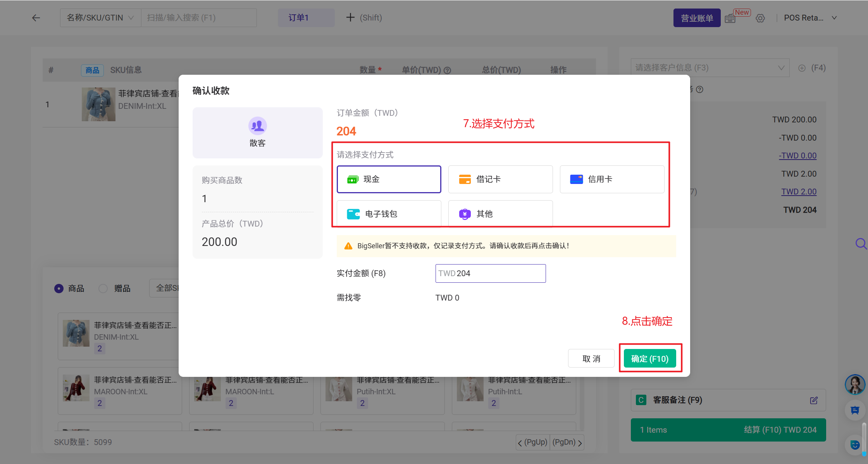Click the add customer plus icon

[x=802, y=68]
